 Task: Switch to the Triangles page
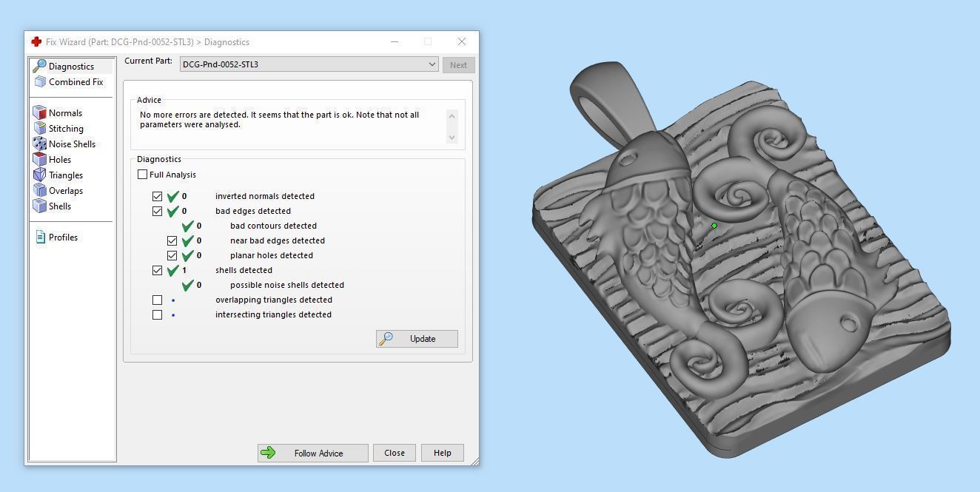tap(66, 175)
